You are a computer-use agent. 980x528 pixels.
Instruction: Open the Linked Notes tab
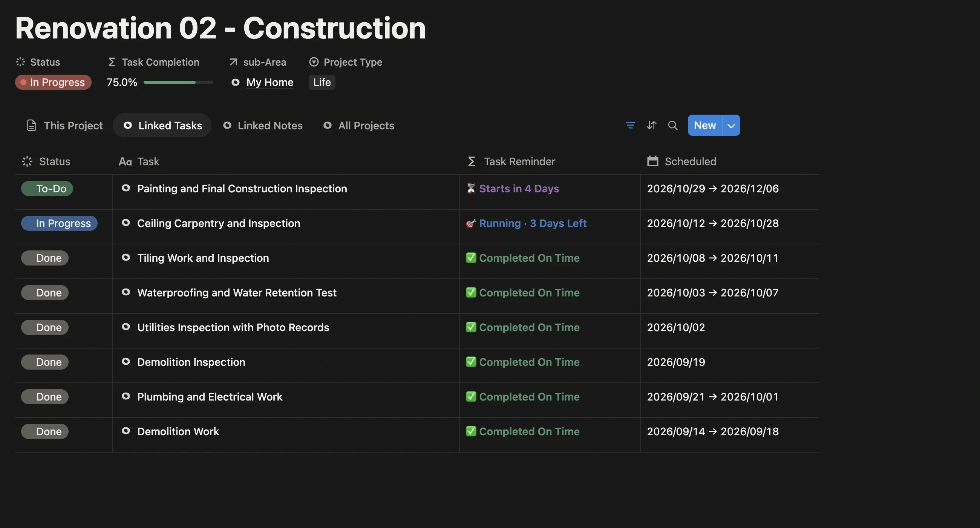262,125
